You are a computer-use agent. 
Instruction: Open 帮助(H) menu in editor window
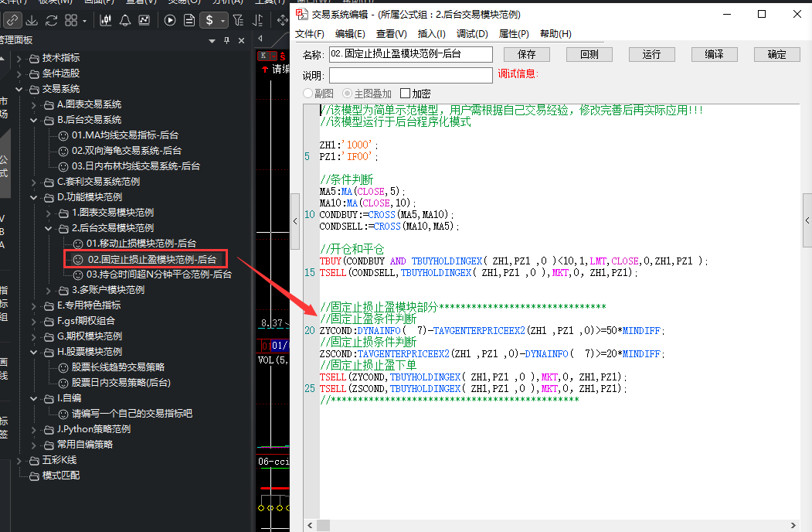point(555,34)
